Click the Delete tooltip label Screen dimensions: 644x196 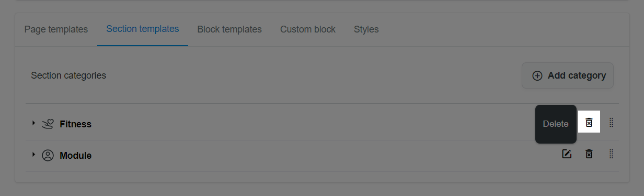tap(556, 124)
